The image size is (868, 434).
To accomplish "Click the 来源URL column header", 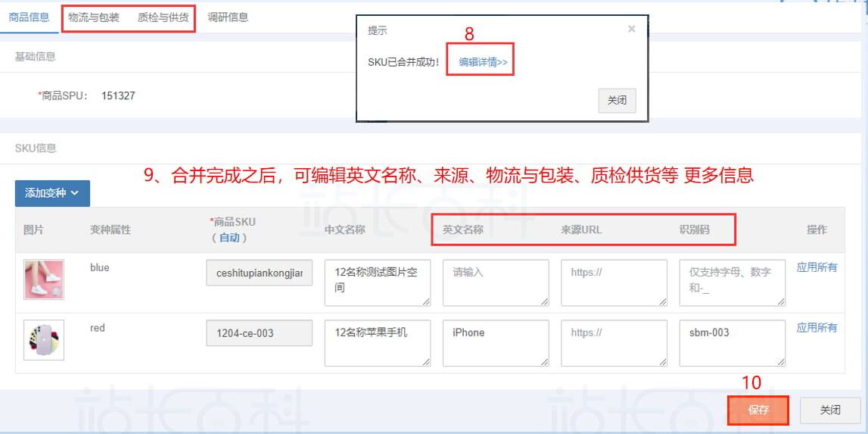I will pyautogui.click(x=581, y=229).
